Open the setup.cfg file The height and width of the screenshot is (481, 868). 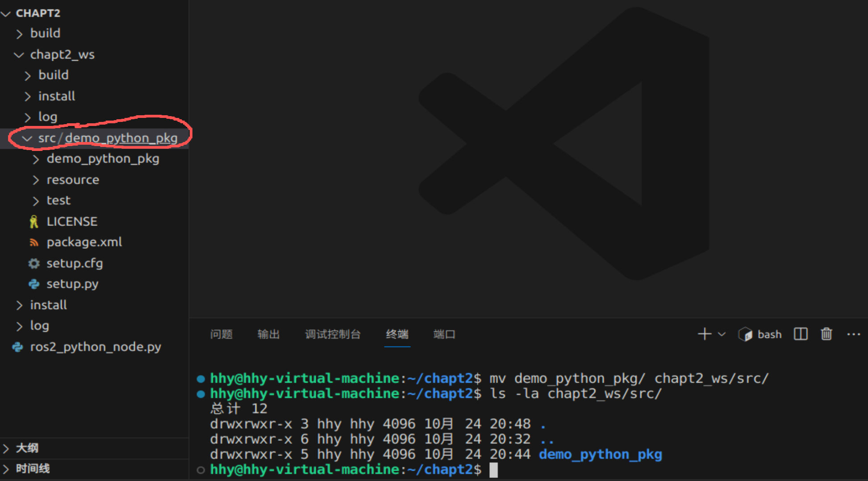[x=75, y=263]
